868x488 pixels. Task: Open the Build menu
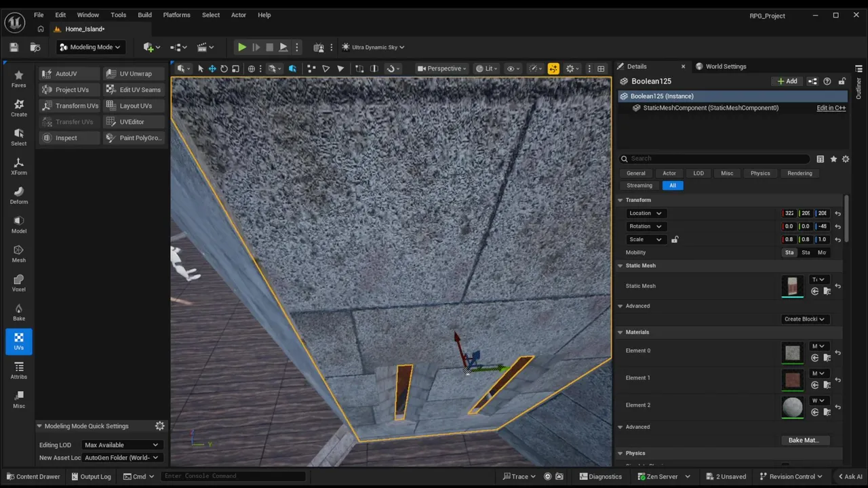[x=144, y=15]
